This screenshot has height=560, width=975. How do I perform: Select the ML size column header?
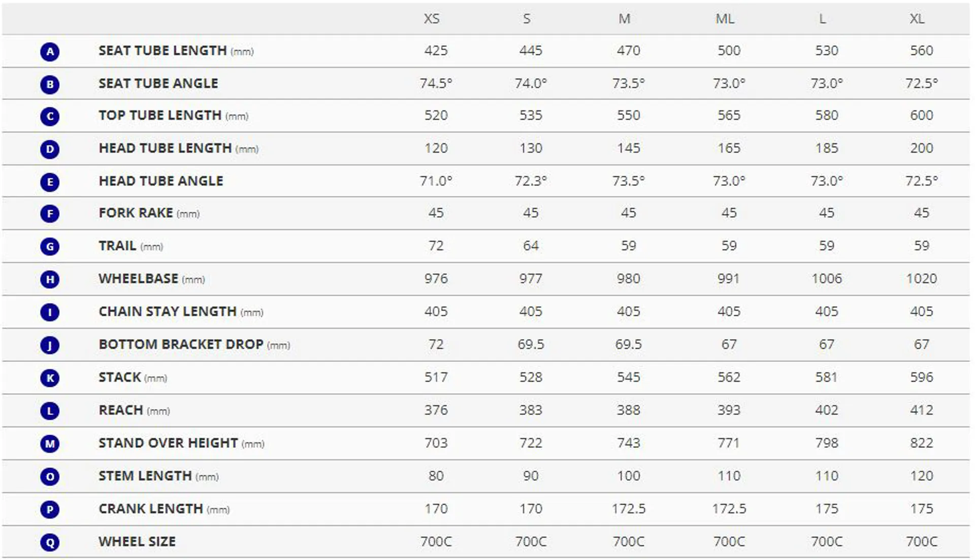[725, 19]
